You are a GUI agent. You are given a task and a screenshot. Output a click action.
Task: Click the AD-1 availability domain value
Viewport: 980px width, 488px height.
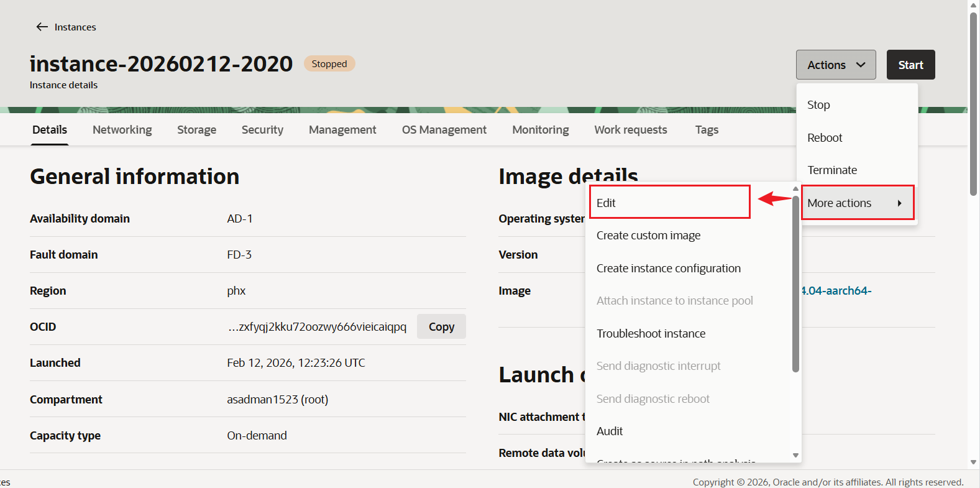(x=240, y=218)
